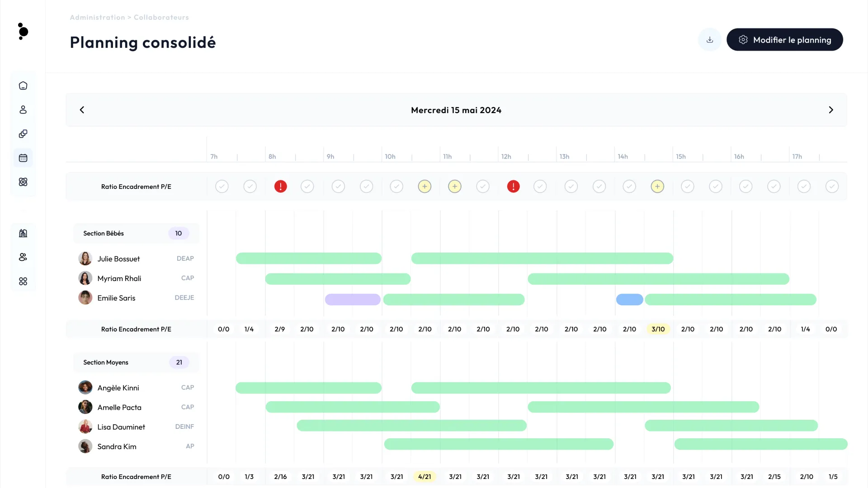Click Administration in the breadcrumb
This screenshot has width=868, height=488.
[97, 17]
